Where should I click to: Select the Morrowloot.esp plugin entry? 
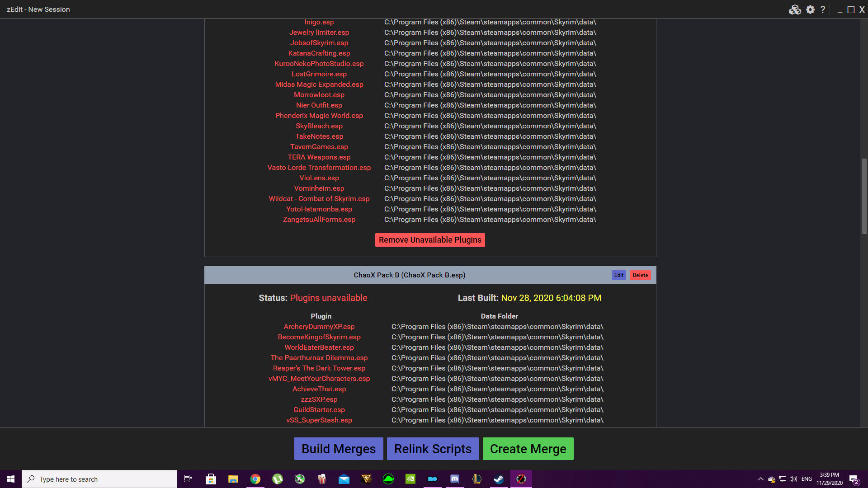coord(319,95)
